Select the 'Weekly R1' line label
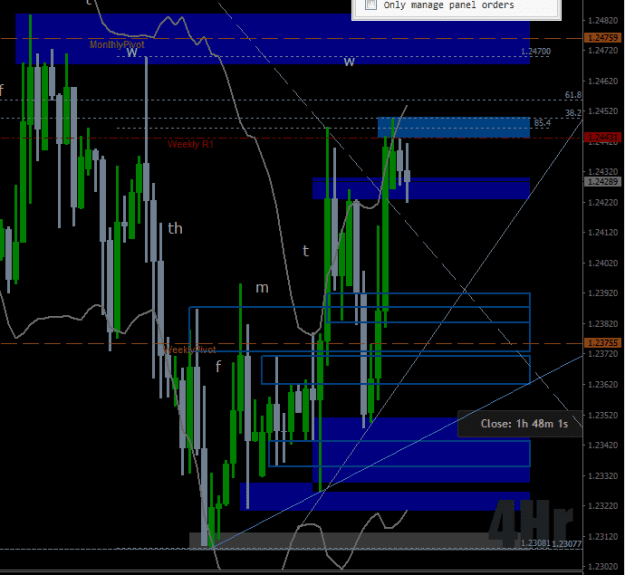 point(191,144)
